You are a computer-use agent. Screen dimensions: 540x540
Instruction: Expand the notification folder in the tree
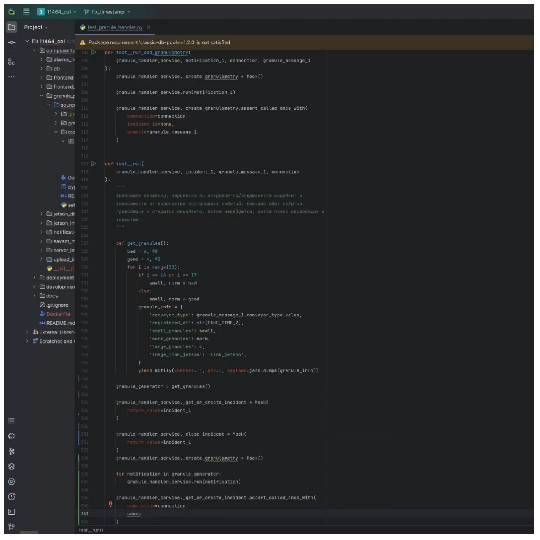pyautogui.click(x=42, y=232)
